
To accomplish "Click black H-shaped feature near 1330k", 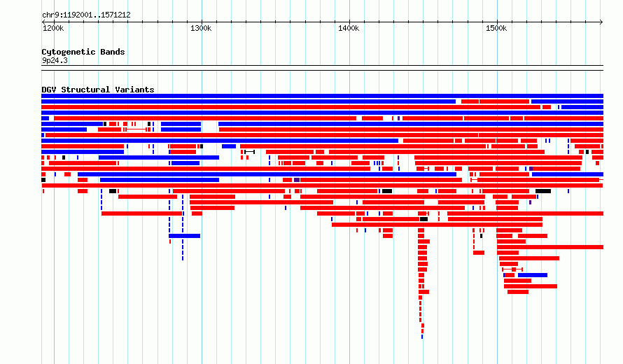I will (x=249, y=152).
